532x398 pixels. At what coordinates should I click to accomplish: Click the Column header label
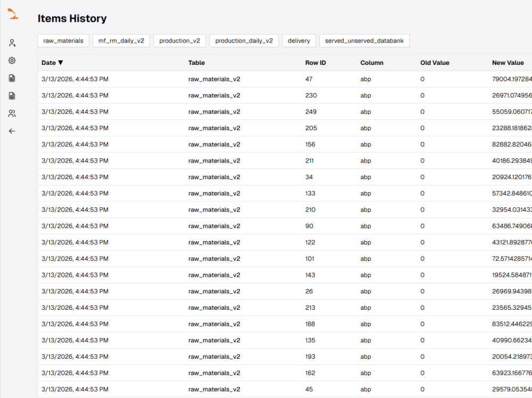point(372,63)
